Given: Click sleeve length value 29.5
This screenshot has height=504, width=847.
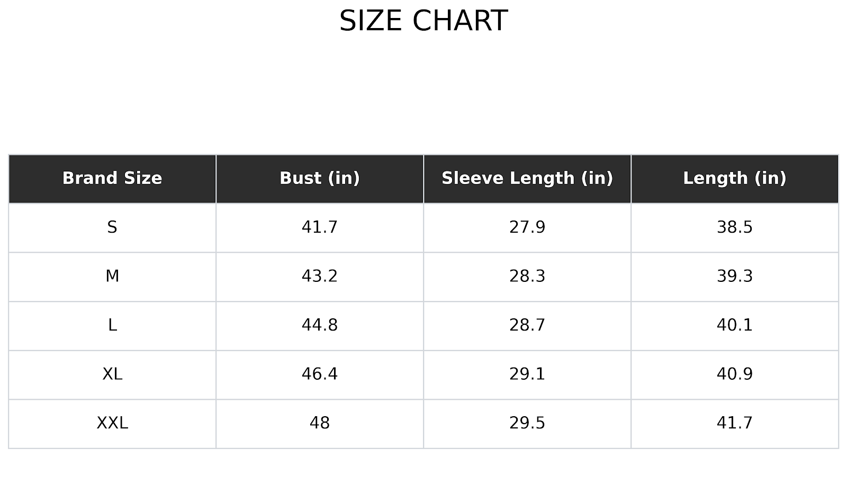Looking at the screenshot, I should (527, 423).
